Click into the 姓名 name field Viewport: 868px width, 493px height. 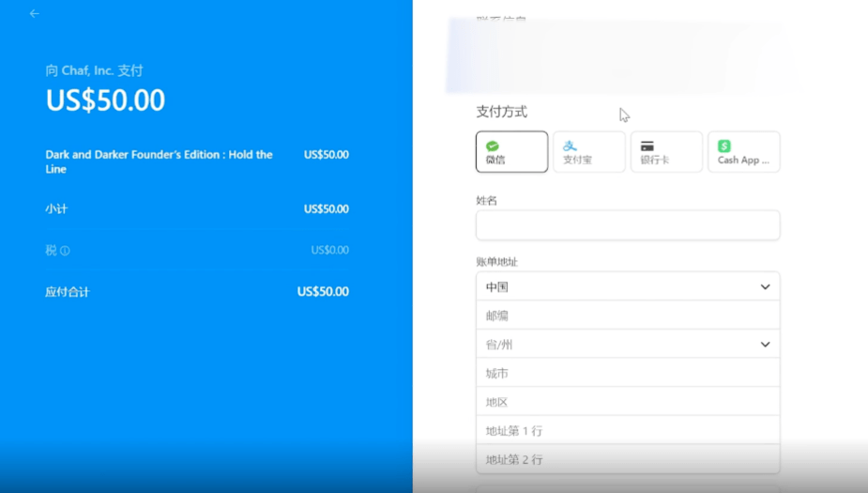(627, 225)
